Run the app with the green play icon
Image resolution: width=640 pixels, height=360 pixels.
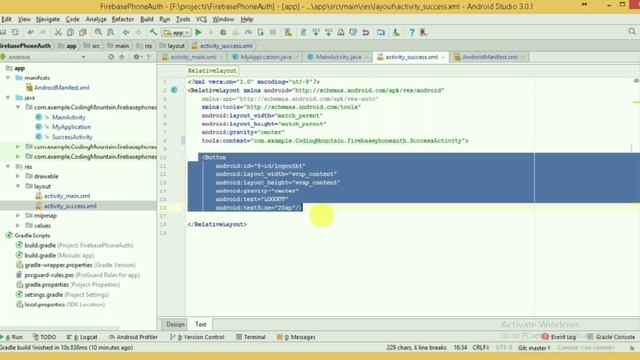(x=198, y=32)
